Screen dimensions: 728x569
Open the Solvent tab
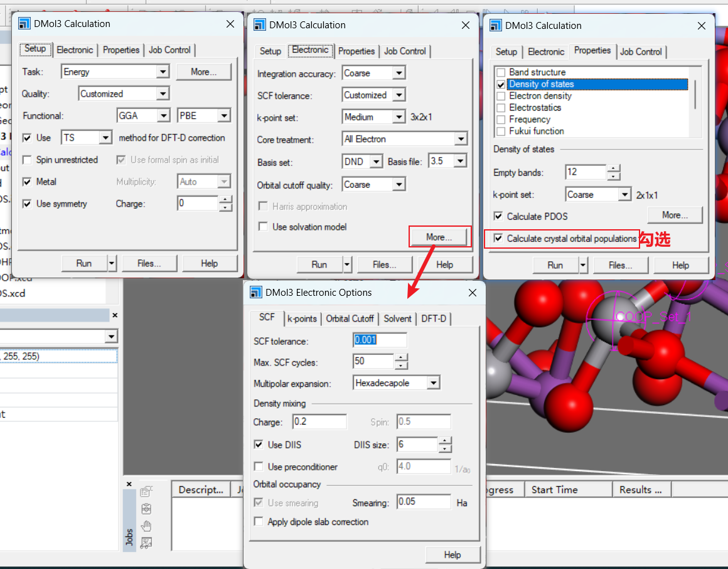[397, 318]
